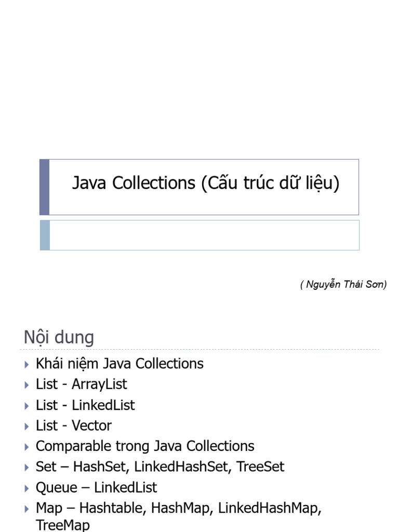Click the Nội dung heading
Viewport: 399px width, 532px height.
pos(59,337)
